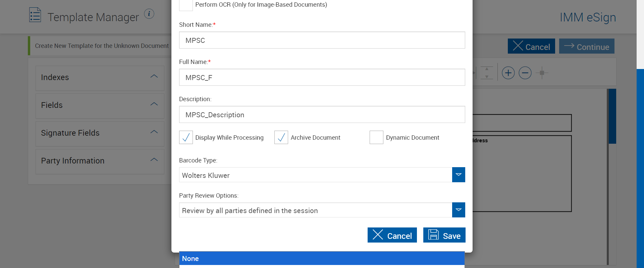
Task: Click the zoom out minus icon
Action: click(525, 73)
